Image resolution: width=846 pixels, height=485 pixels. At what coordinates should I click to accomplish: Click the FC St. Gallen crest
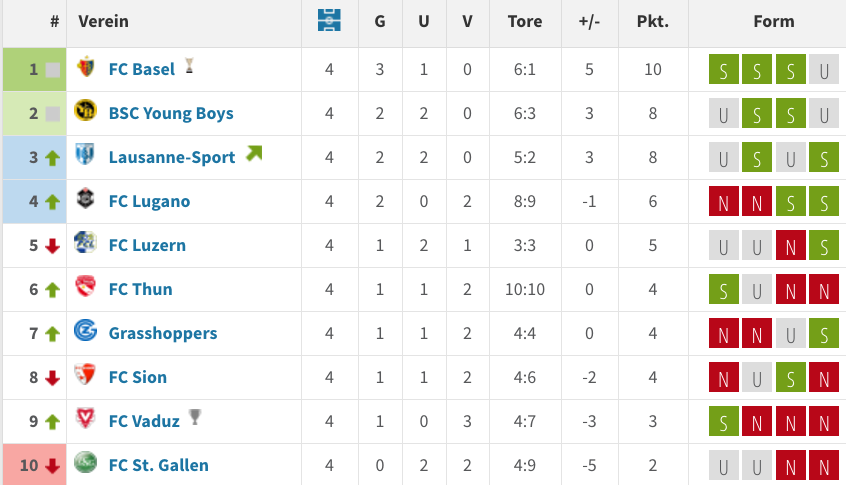coord(85,462)
